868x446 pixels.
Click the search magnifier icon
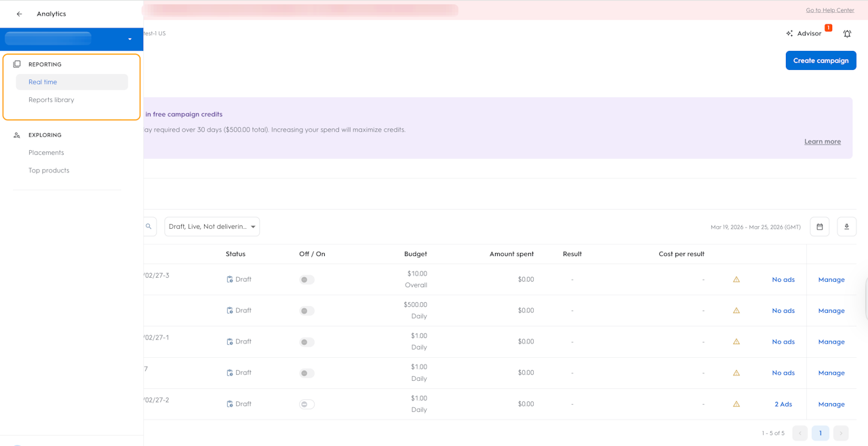tap(149, 227)
